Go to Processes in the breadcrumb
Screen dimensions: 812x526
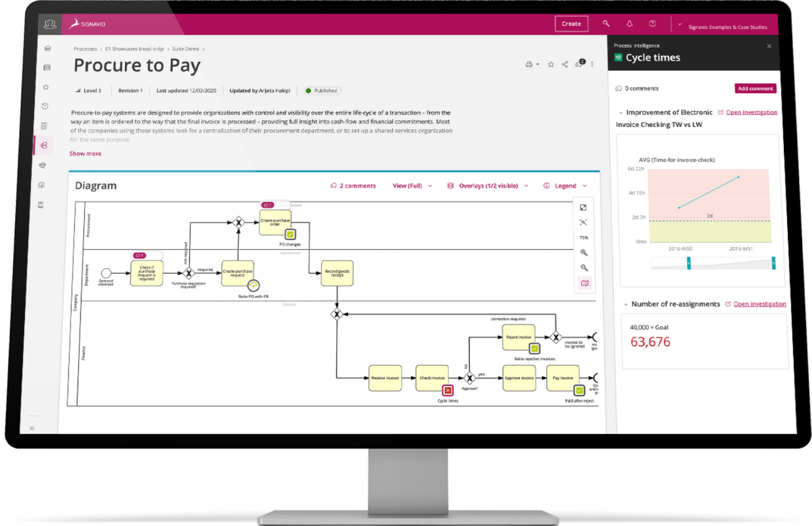pos(85,49)
